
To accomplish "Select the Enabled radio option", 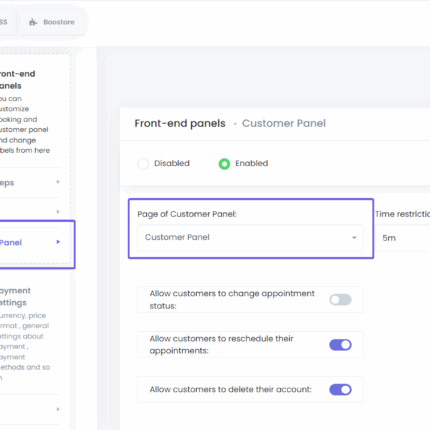I will [x=224, y=164].
